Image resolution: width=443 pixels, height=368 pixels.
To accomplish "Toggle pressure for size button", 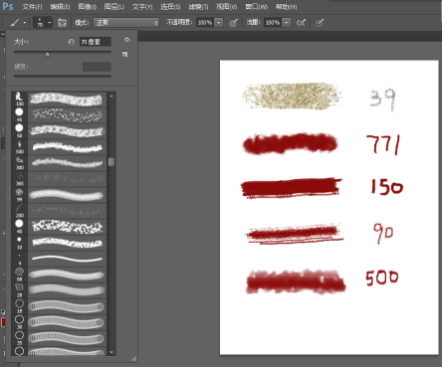I will pos(320,23).
